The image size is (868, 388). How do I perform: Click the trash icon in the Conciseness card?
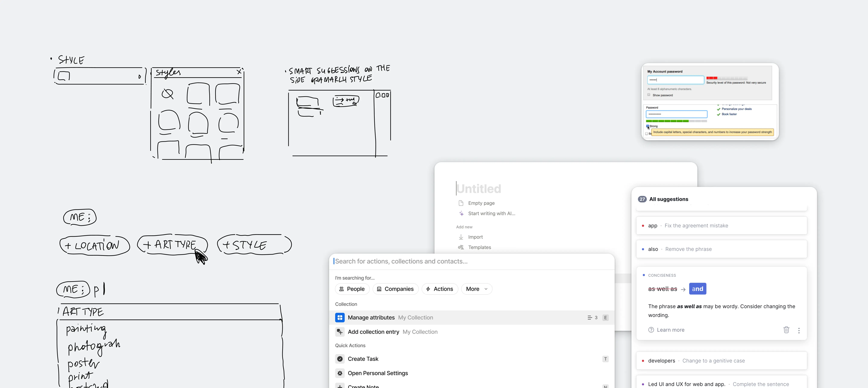point(786,330)
